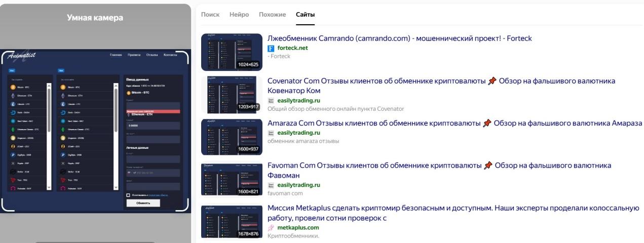Select Ethereum Classic icon in the receive list

[x=63, y=130]
